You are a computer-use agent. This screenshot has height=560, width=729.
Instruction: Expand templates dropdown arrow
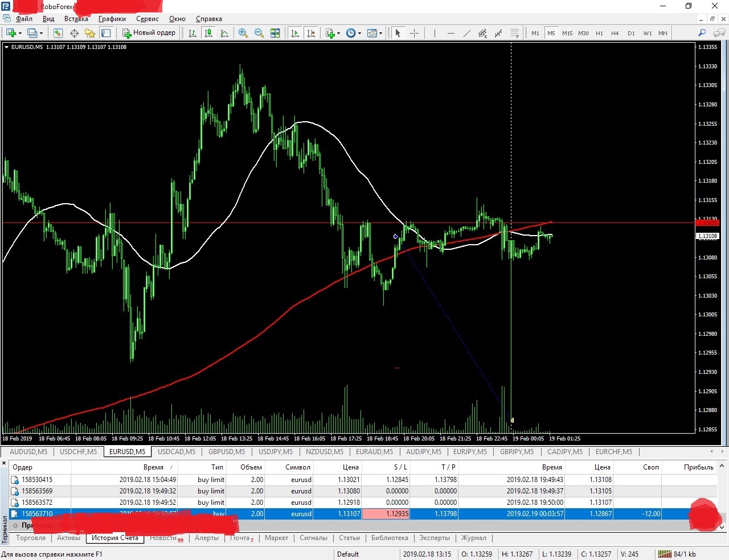[x=380, y=33]
